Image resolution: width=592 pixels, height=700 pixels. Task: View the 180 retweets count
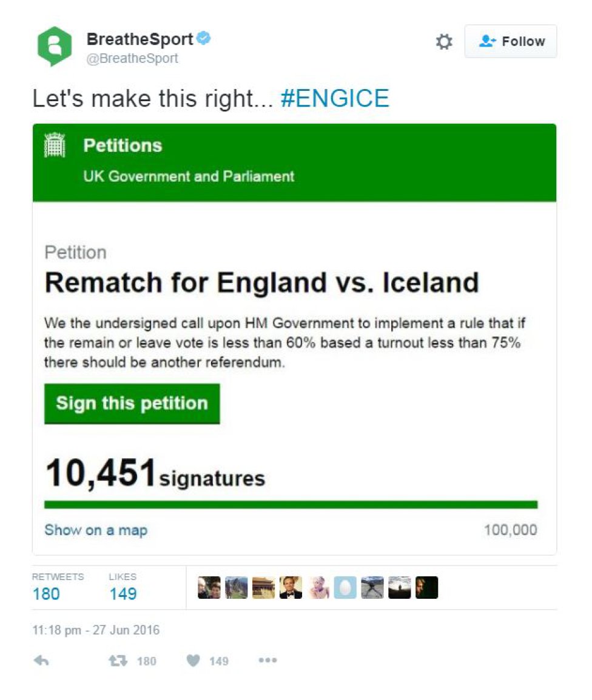[x=46, y=594]
